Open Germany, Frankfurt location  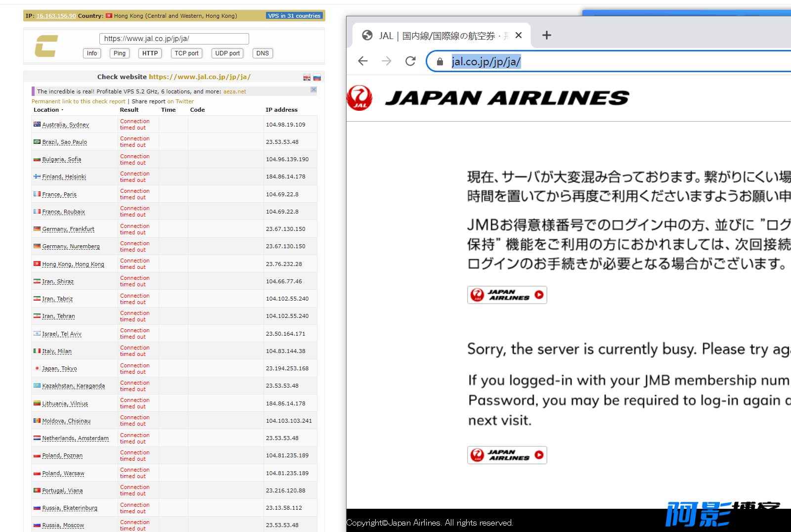tap(68, 229)
